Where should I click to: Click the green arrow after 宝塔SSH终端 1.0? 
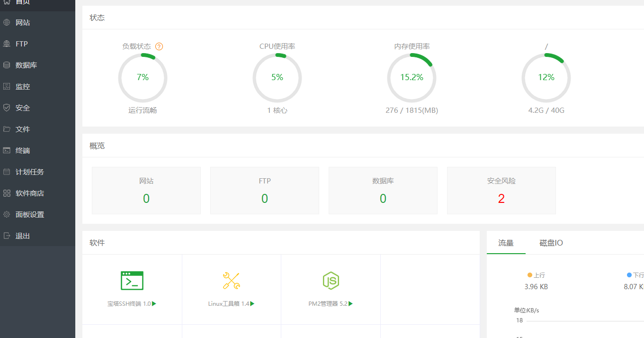coord(154,303)
